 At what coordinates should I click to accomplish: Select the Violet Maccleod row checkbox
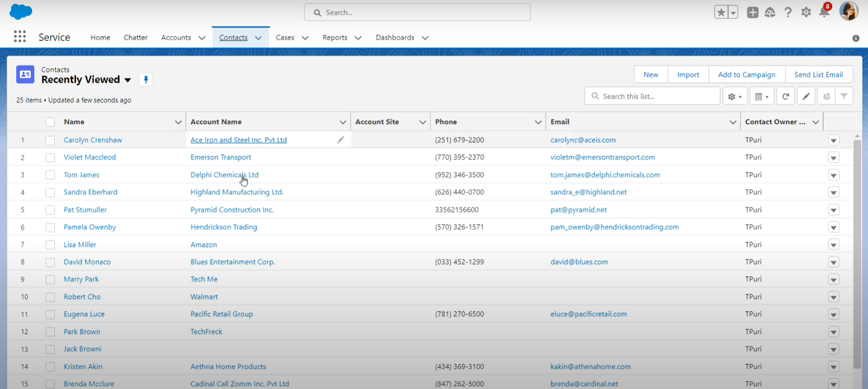coord(50,157)
